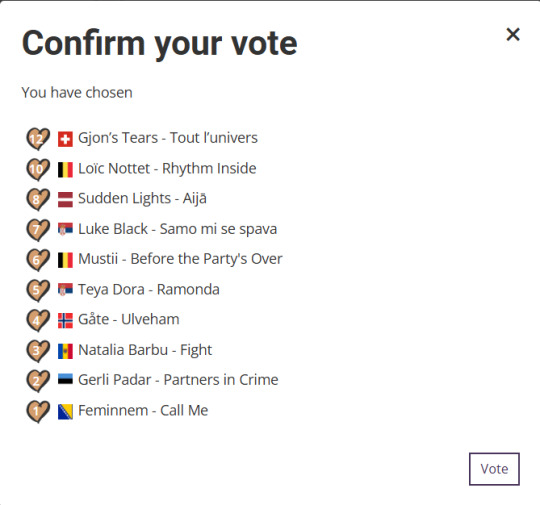Select Mustii - Before the Party's Over
Image resolution: width=540 pixels, height=505 pixels.
coord(180,259)
